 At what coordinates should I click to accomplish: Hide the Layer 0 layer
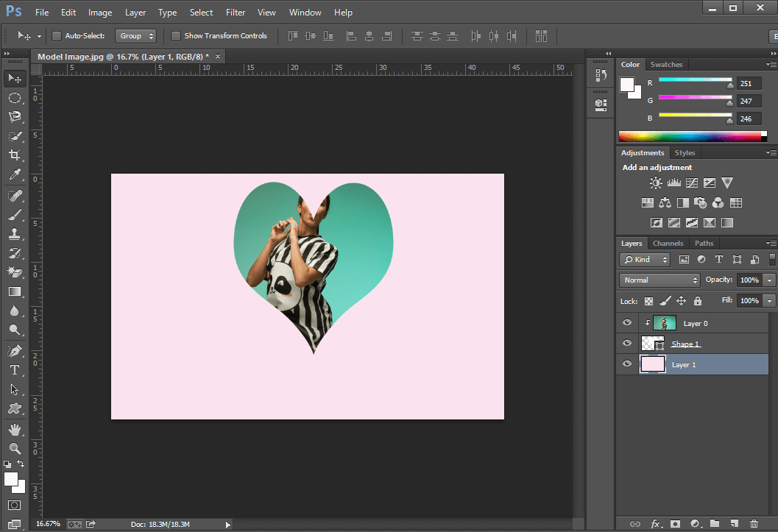click(x=626, y=322)
